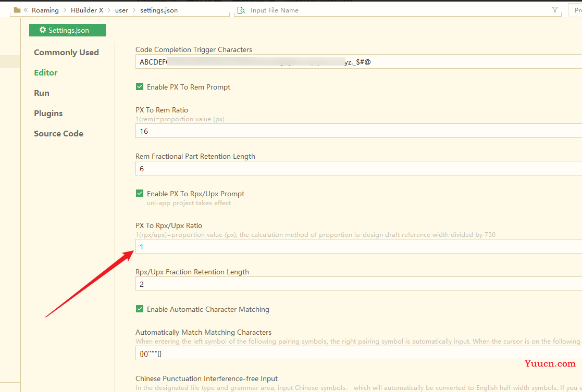Select the Editor settings category
The image size is (582, 392).
(46, 73)
